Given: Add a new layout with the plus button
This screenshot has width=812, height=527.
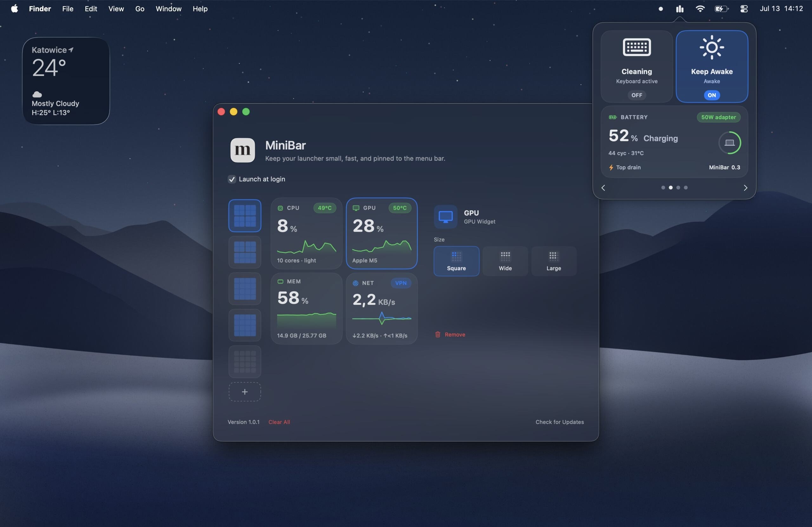Looking at the screenshot, I should pyautogui.click(x=245, y=392).
